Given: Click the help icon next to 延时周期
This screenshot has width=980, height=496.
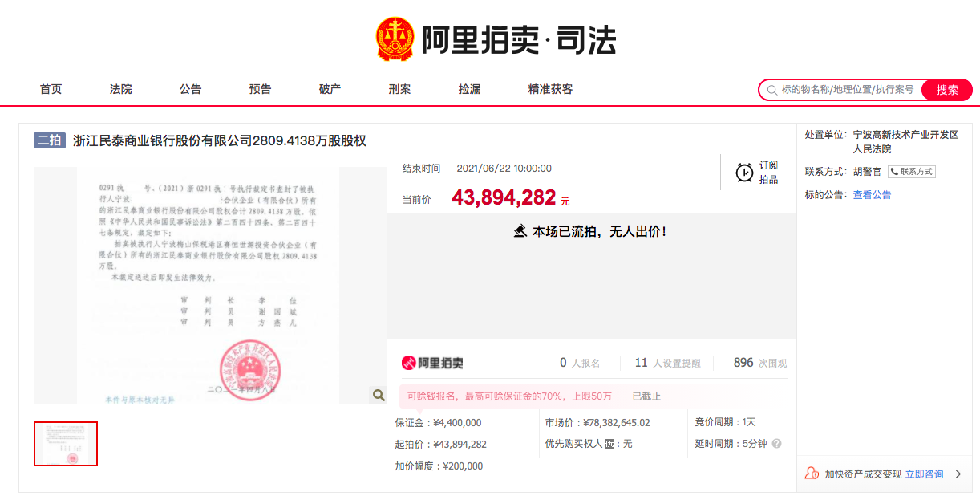Looking at the screenshot, I should coord(776,444).
